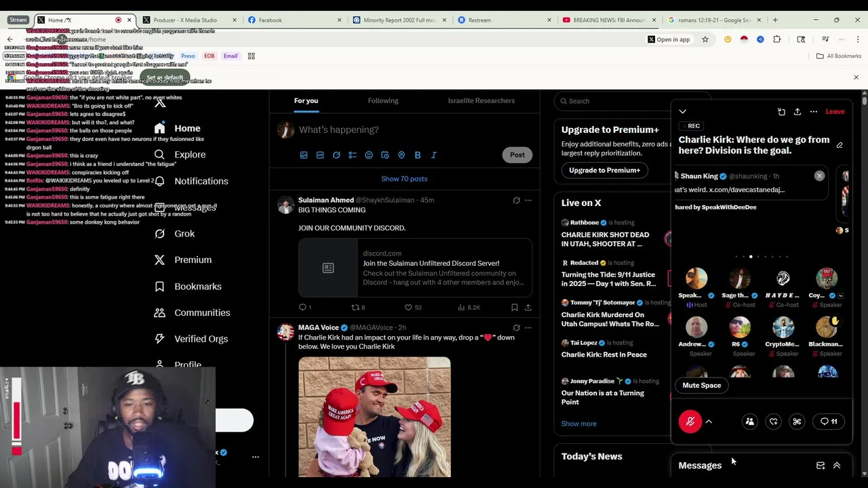Start a new message from Messages bar
This screenshot has height=488, width=868.
(821, 466)
